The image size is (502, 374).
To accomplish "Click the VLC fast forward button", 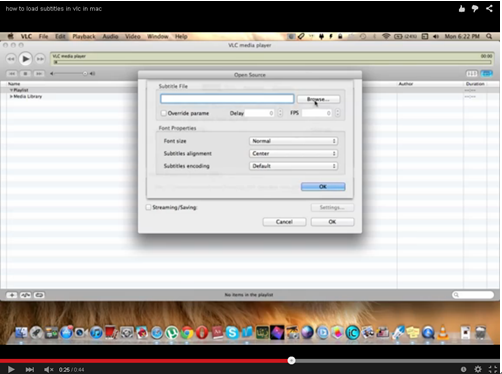I will (40, 59).
